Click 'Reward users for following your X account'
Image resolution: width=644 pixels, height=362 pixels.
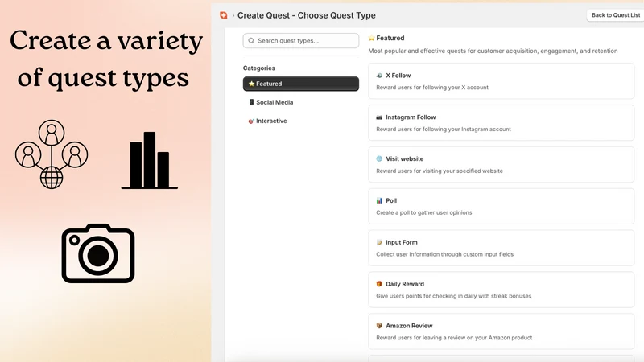point(432,88)
